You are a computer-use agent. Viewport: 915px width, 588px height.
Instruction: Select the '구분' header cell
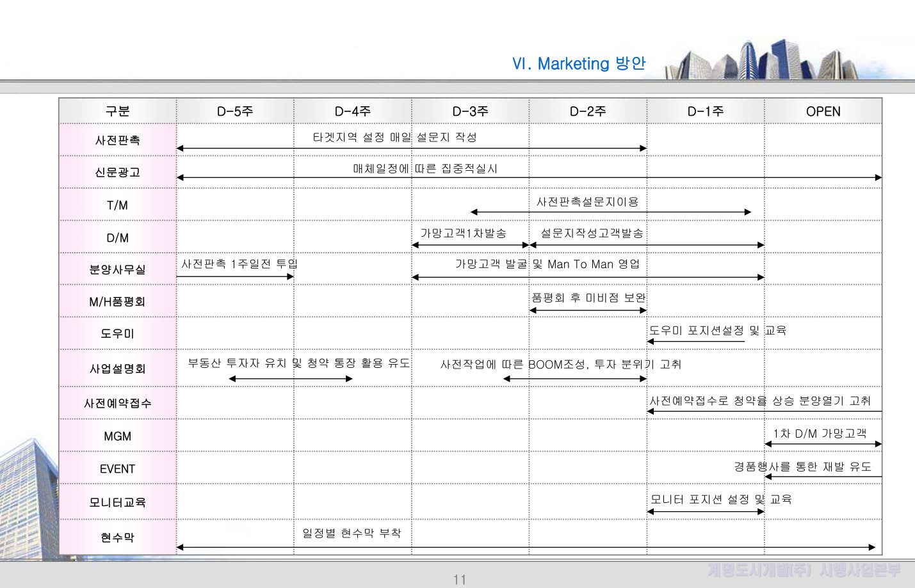[x=118, y=111]
